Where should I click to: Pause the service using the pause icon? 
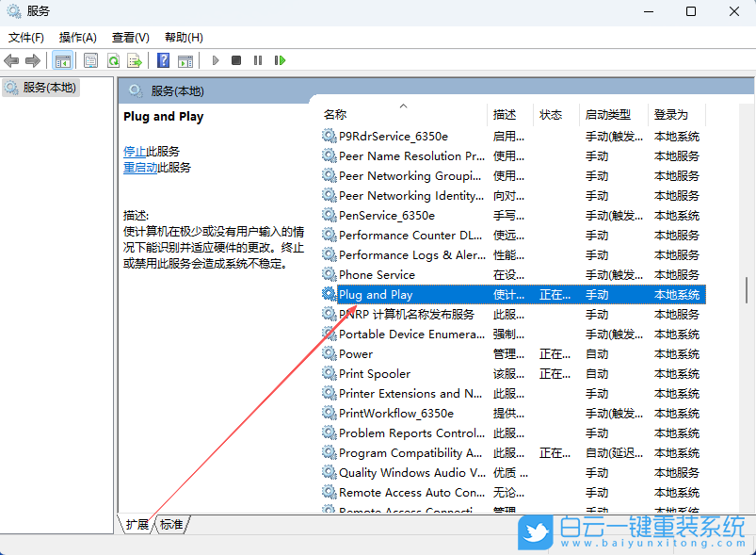[258, 60]
